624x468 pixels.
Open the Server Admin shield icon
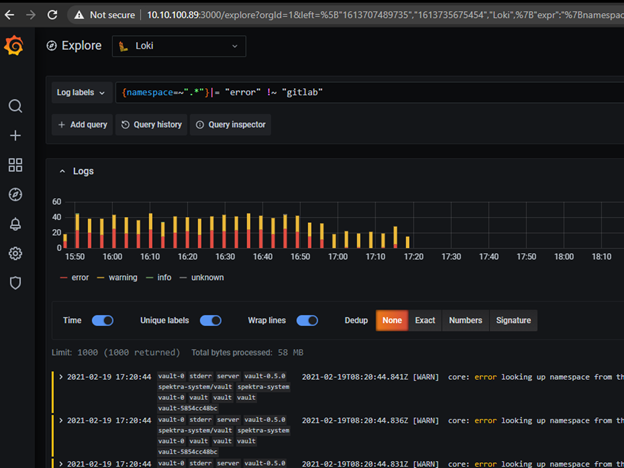click(15, 283)
